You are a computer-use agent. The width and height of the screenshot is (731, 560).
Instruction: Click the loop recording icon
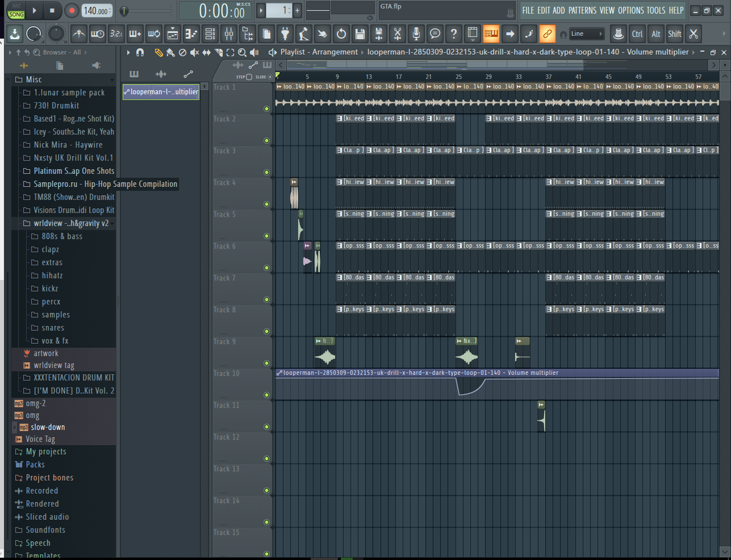pyautogui.click(x=154, y=33)
